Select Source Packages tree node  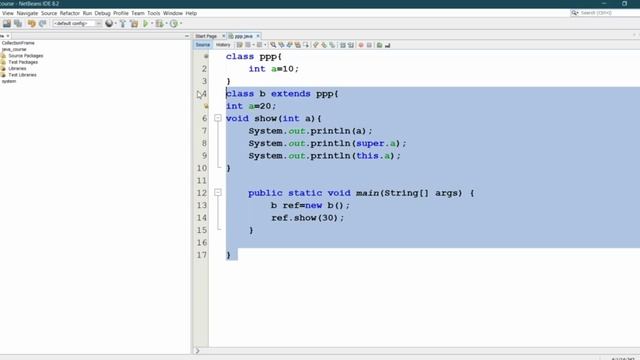coord(26,56)
